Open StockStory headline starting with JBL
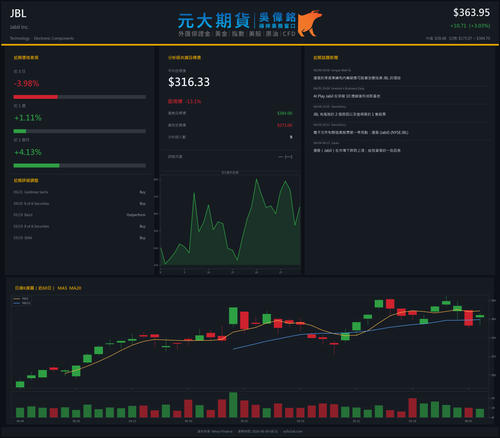 (349, 114)
